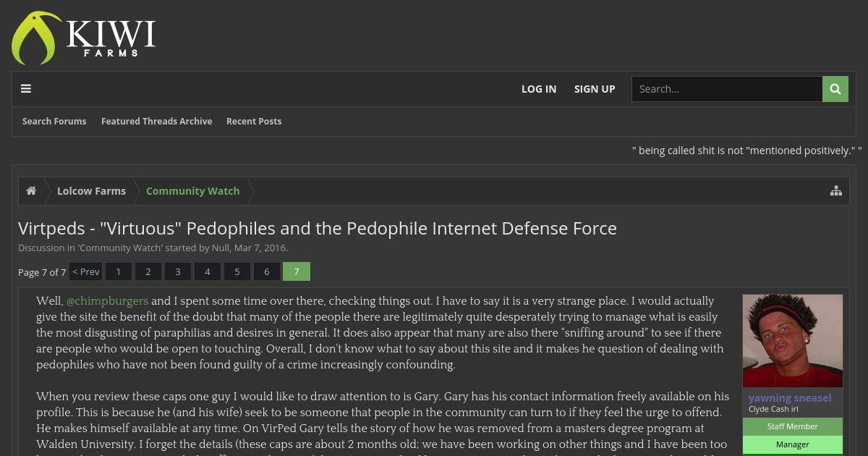The height and width of the screenshot is (456, 868).
Task: Go to previous page with '< Prev'
Action: tap(86, 271)
